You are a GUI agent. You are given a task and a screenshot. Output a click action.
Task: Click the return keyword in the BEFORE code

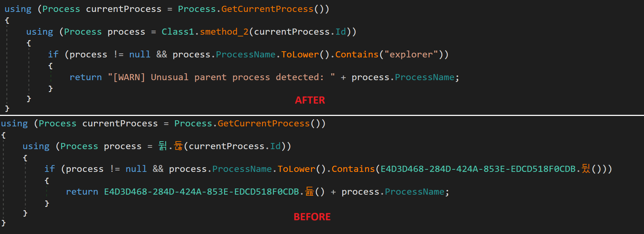pyautogui.click(x=82, y=192)
